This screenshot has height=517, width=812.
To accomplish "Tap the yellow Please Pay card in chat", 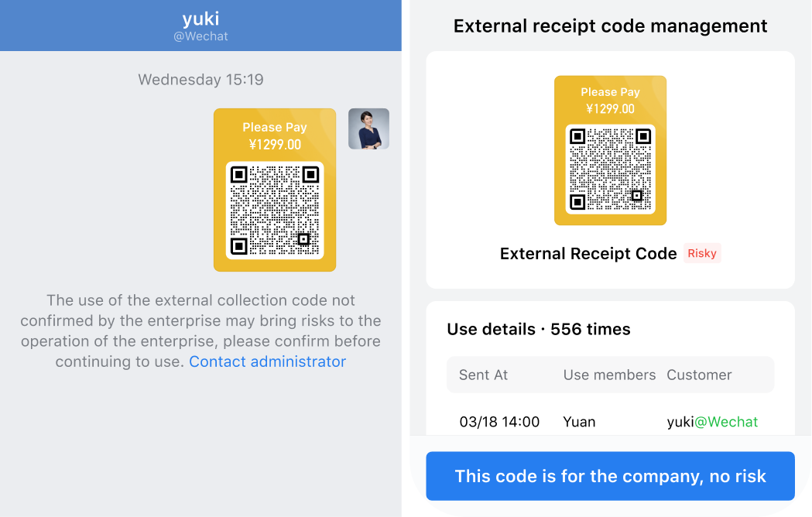I will pyautogui.click(x=275, y=190).
